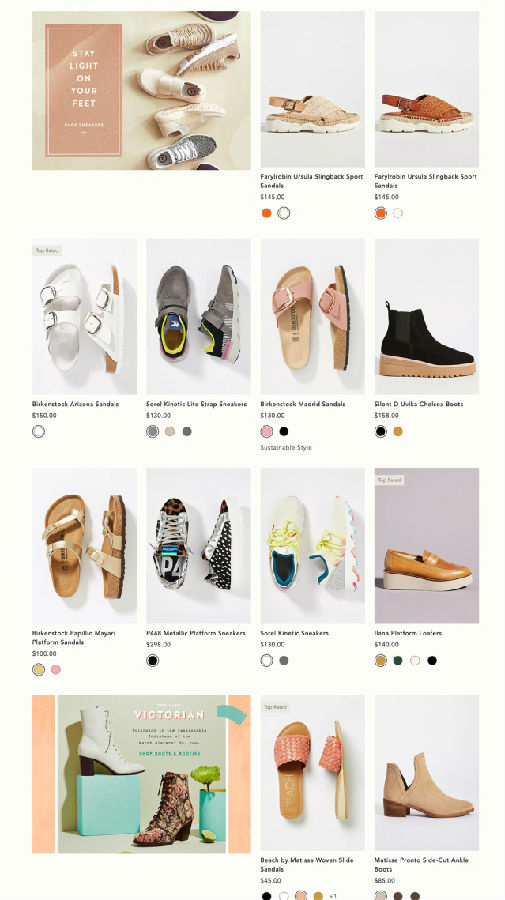This screenshot has height=900, width=505.
Task: Open P448 Metallic Platform Sneakers title
Action: (x=196, y=633)
